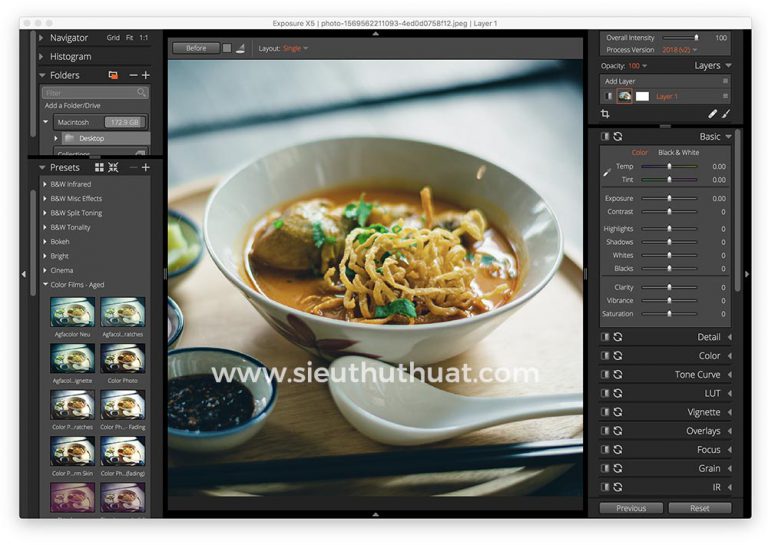Toggle the Tone Curve panel on/off
The height and width of the screenshot is (545, 768).
click(605, 374)
